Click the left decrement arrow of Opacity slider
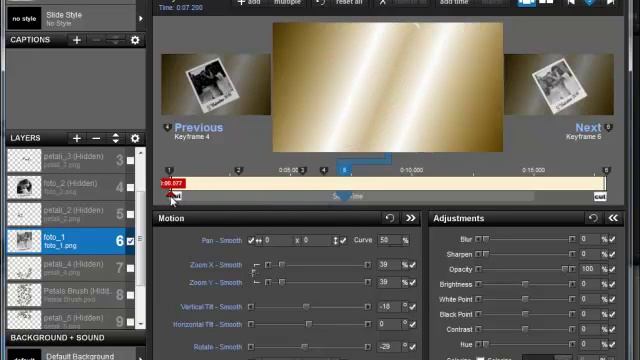The image size is (640, 360). [478, 269]
